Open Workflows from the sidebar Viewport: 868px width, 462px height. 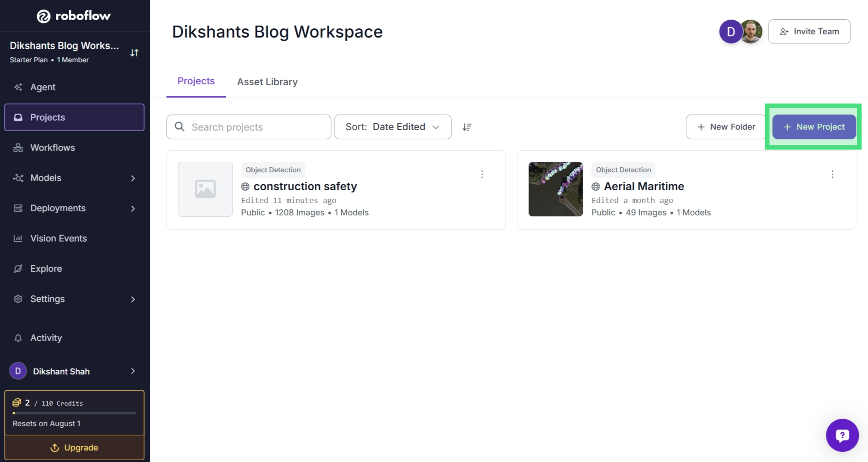pyautogui.click(x=74, y=148)
